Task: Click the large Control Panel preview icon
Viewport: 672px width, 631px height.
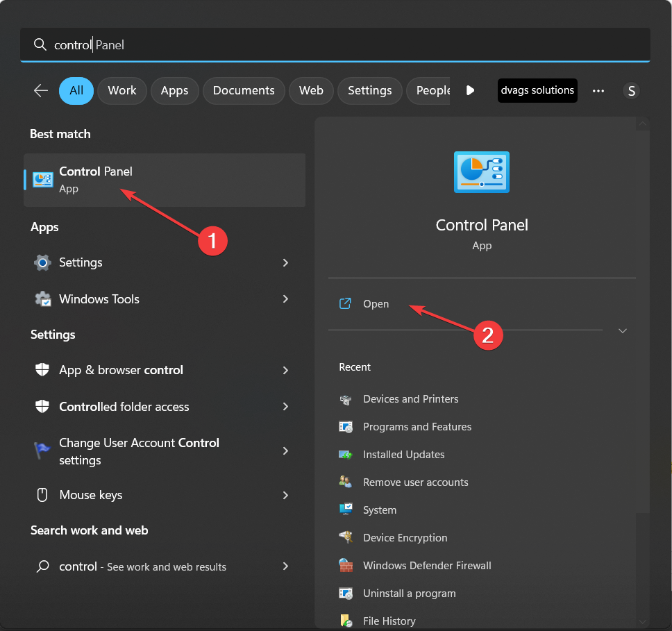Action: pos(482,172)
